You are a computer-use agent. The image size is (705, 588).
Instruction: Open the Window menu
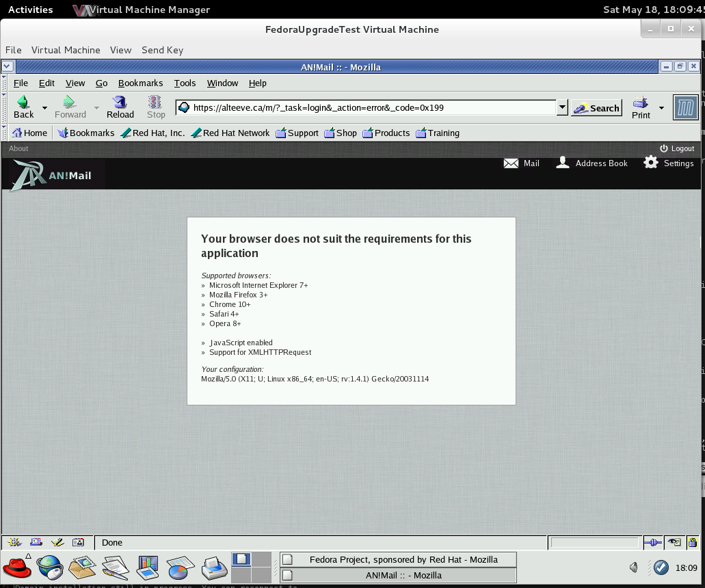pyautogui.click(x=222, y=83)
